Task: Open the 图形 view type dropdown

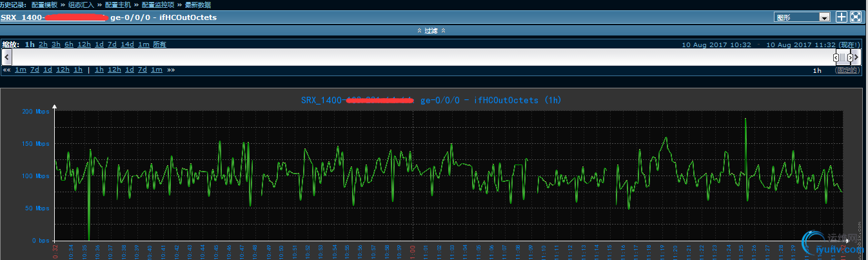Action: click(x=803, y=17)
